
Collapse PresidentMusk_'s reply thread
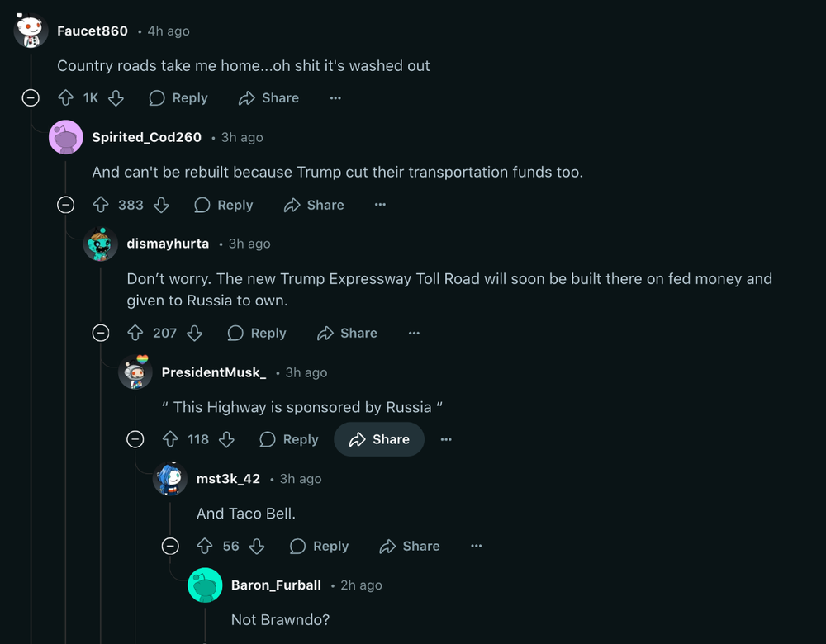pos(135,439)
